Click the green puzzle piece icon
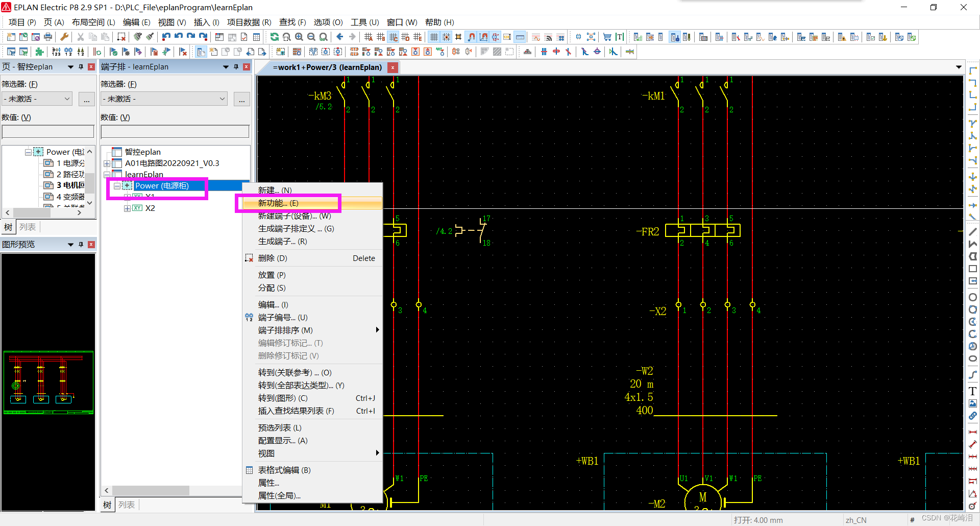The image size is (980, 526). pyautogui.click(x=40, y=52)
